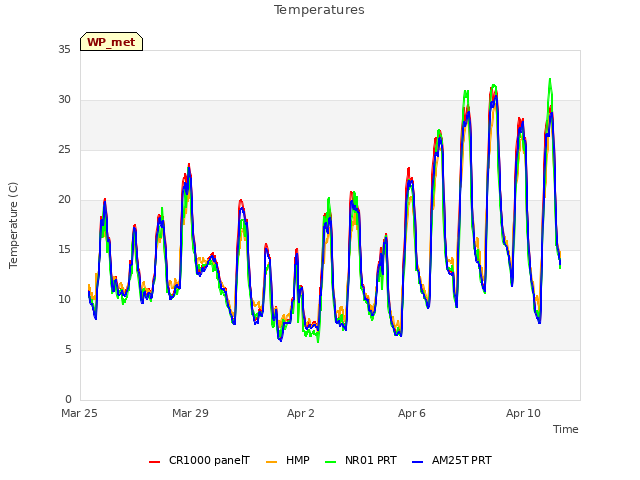Click the green NR01 PRT color marker
This screenshot has width=640, height=480.
coord(331,462)
